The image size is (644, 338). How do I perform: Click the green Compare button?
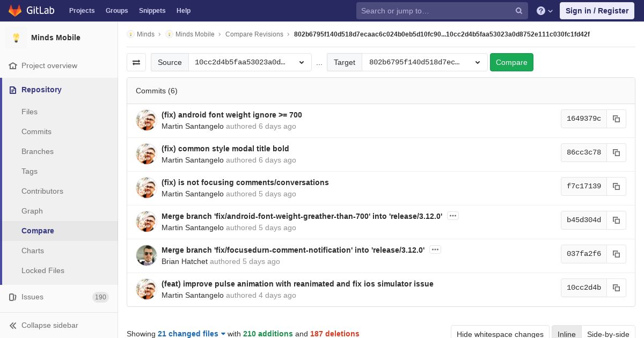click(x=511, y=62)
